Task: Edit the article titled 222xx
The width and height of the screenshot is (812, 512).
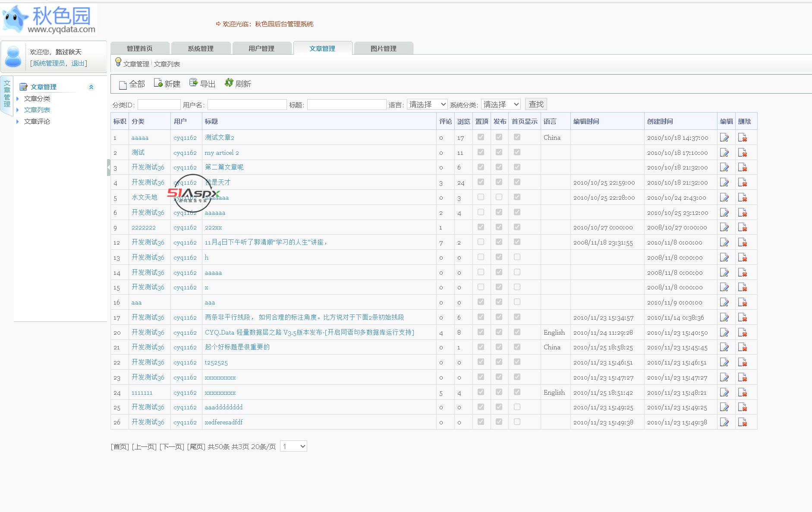Action: tap(724, 227)
